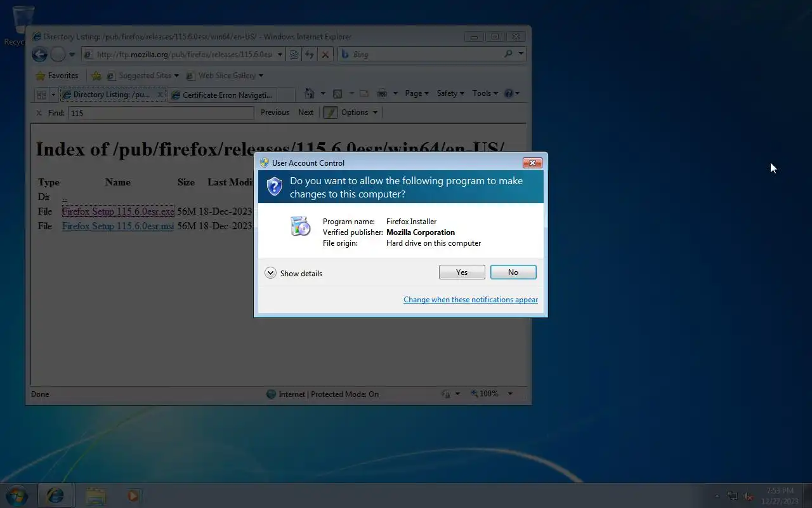Switch to Certificate Error: Navigation tab
The image size is (812, 508).
click(222, 95)
